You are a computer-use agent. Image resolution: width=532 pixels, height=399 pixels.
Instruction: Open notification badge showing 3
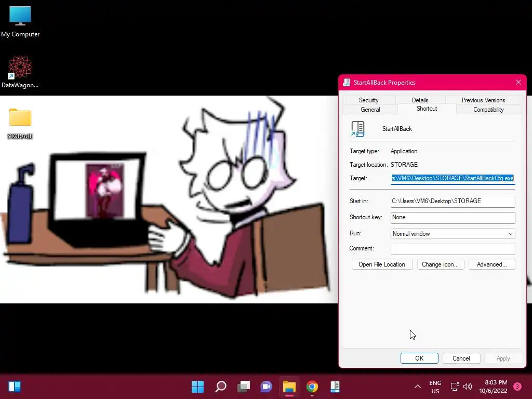point(517,386)
